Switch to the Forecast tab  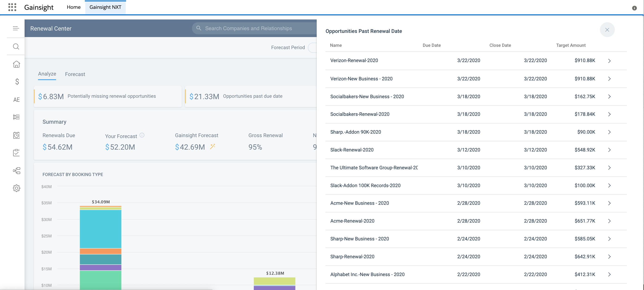click(75, 74)
